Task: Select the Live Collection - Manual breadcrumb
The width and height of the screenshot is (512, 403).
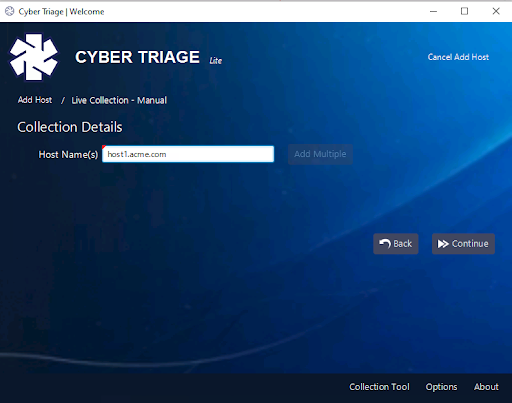Action: (x=119, y=100)
